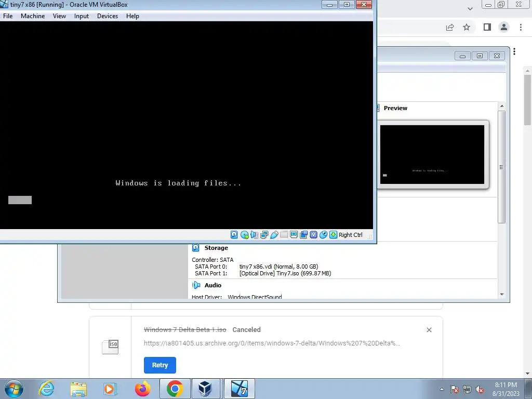Open the audio indicator in VM status bar

coord(254,234)
